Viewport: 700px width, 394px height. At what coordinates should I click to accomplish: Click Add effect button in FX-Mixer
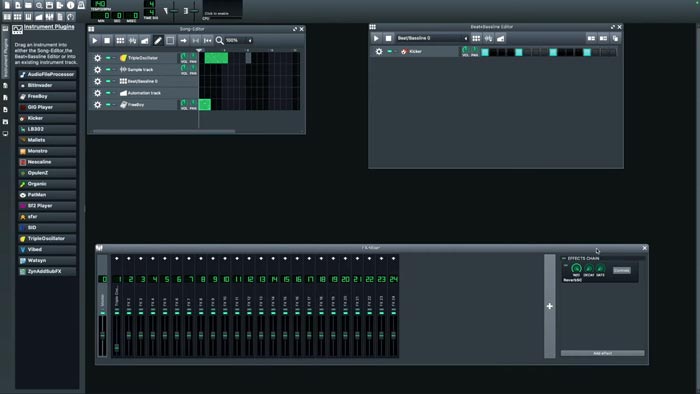point(603,353)
